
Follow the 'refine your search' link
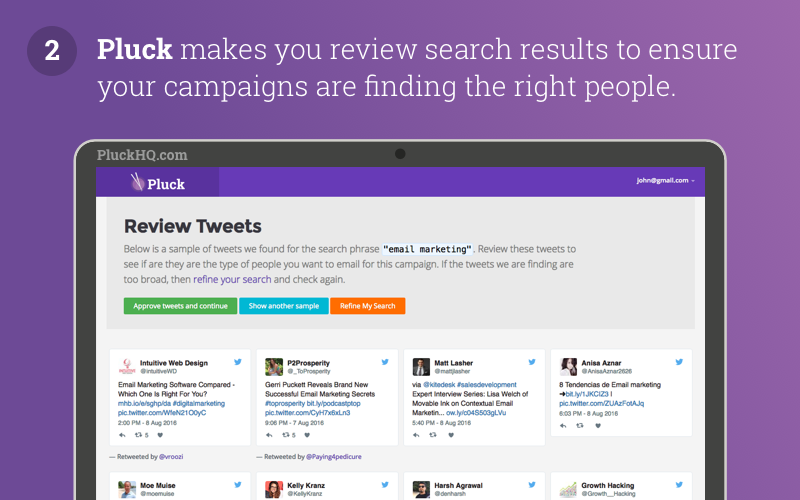(x=232, y=279)
